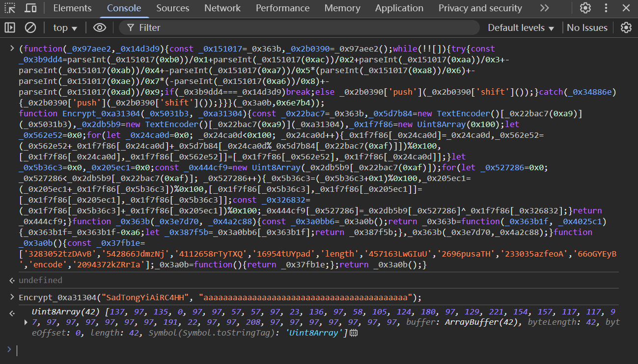
Task: Expand the obfuscated function input entry
Action: point(12,48)
